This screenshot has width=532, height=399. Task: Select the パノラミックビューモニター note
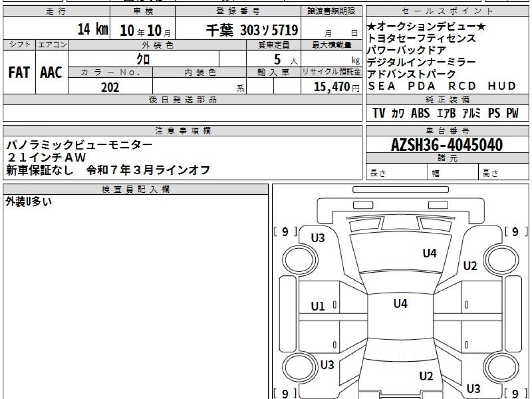click(79, 145)
